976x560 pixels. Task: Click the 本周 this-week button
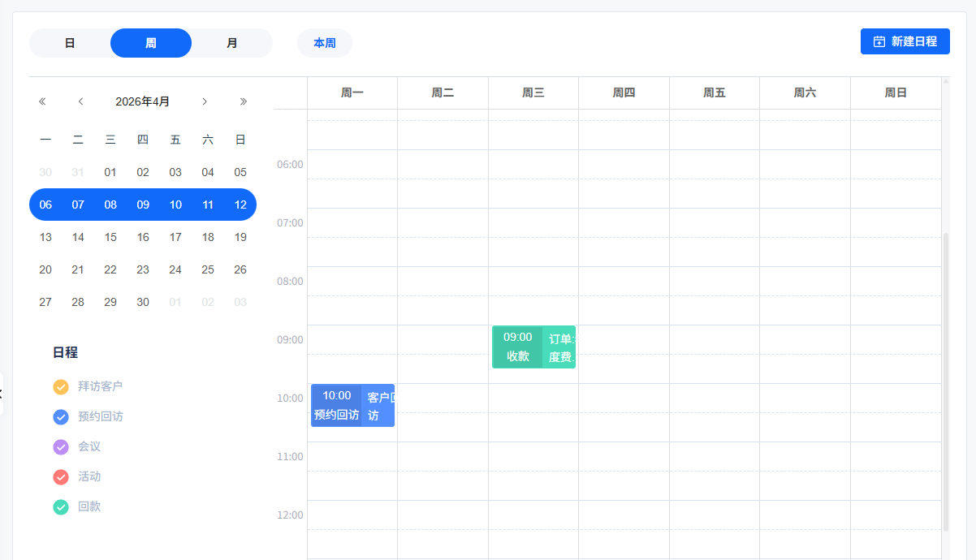(x=325, y=43)
